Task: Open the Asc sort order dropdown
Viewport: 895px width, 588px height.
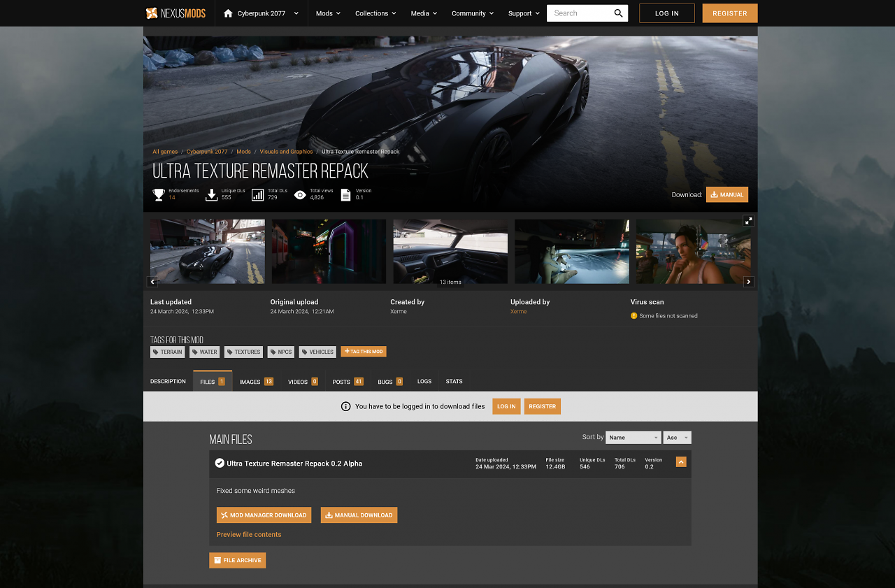Action: click(x=678, y=438)
